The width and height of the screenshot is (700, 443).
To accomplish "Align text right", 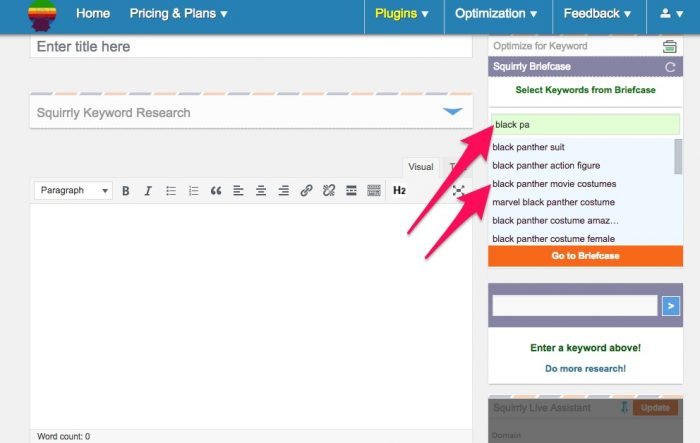I will 283,191.
